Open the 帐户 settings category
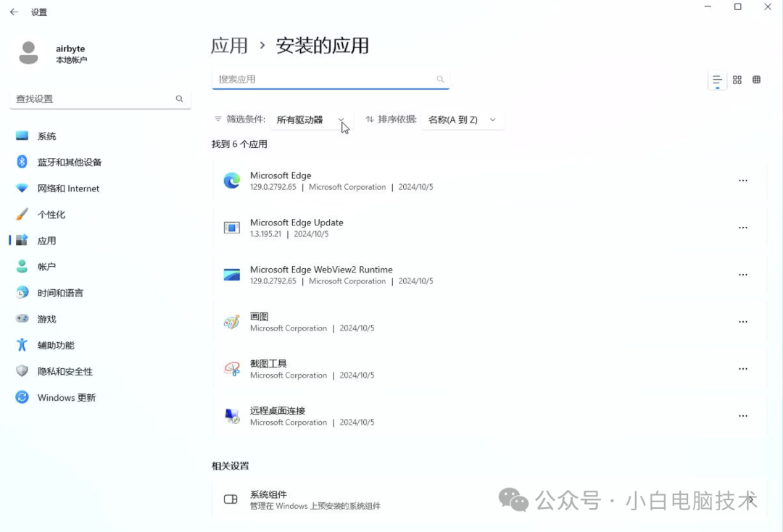The height and width of the screenshot is (532, 783). tap(100, 267)
